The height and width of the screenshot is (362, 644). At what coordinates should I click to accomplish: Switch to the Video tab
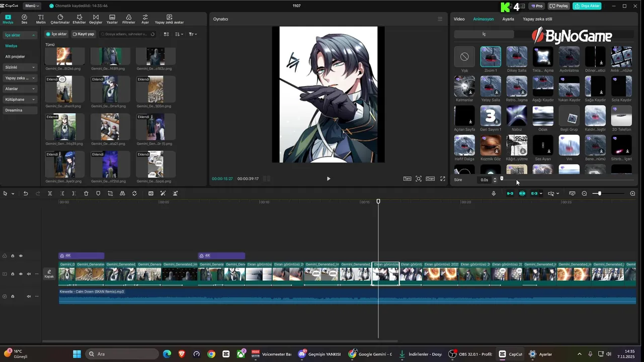point(459,19)
